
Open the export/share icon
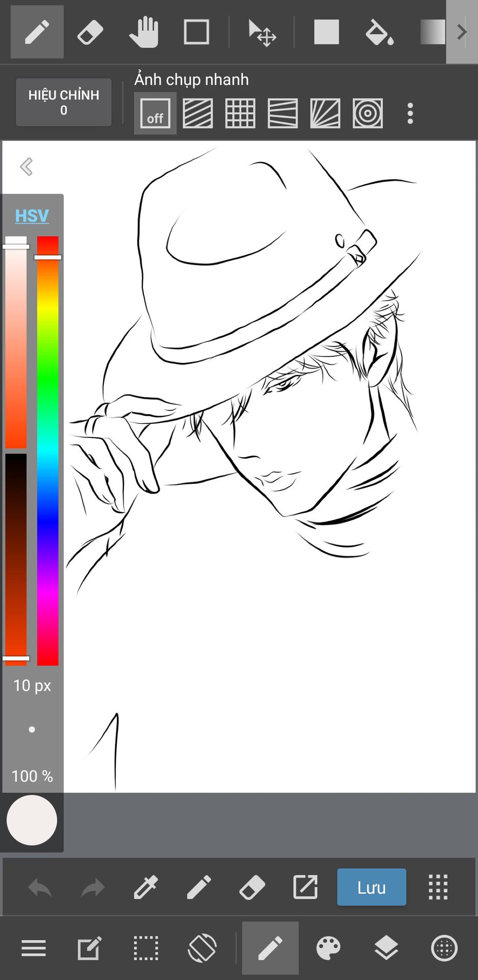tap(305, 887)
